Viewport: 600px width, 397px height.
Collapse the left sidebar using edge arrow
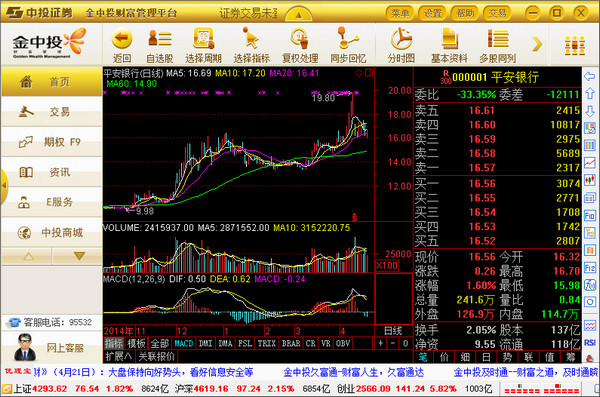coord(4,185)
